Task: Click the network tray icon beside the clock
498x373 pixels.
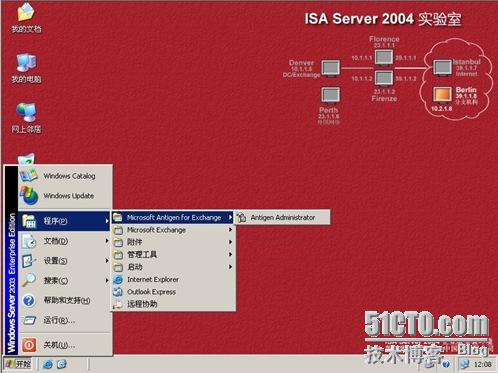Action: 464,364
